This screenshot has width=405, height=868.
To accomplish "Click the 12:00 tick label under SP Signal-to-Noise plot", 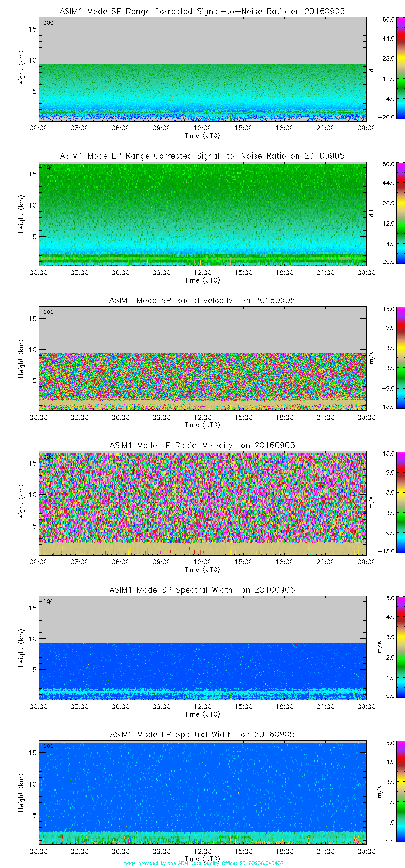I will point(202,128).
